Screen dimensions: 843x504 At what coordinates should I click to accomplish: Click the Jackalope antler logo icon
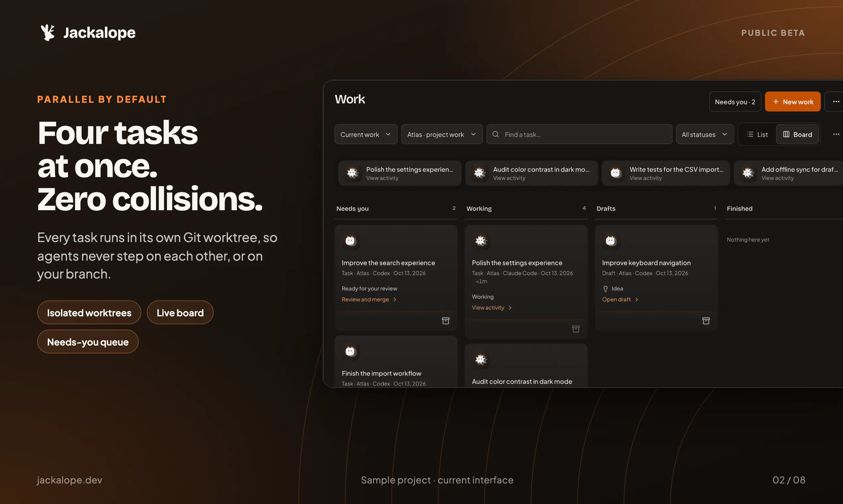point(47,32)
